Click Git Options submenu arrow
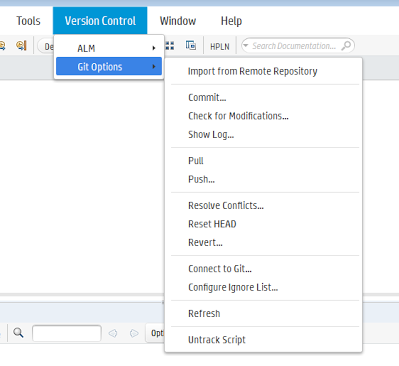Image resolution: width=399 pixels, height=366 pixels. pyautogui.click(x=154, y=67)
